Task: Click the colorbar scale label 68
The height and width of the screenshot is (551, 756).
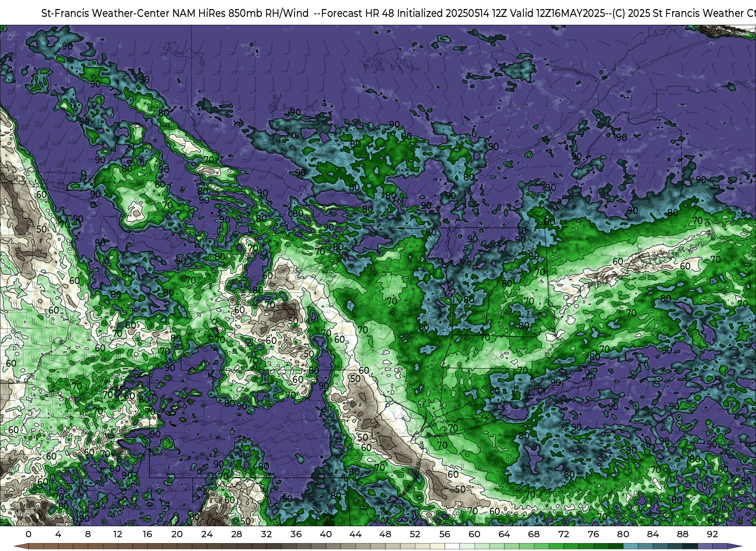Action: tap(534, 534)
